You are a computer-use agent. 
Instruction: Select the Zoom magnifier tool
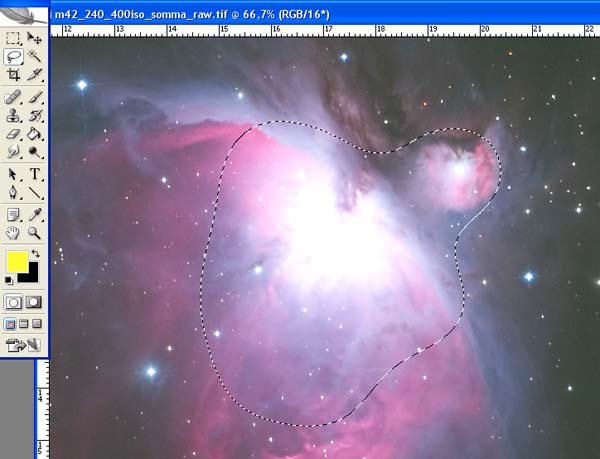point(34,233)
